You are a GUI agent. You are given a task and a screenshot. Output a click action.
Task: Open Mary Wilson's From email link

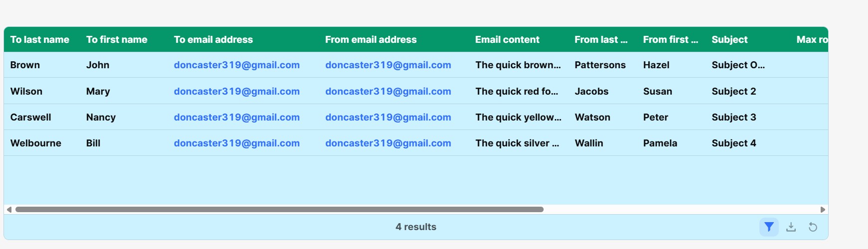[x=388, y=92]
